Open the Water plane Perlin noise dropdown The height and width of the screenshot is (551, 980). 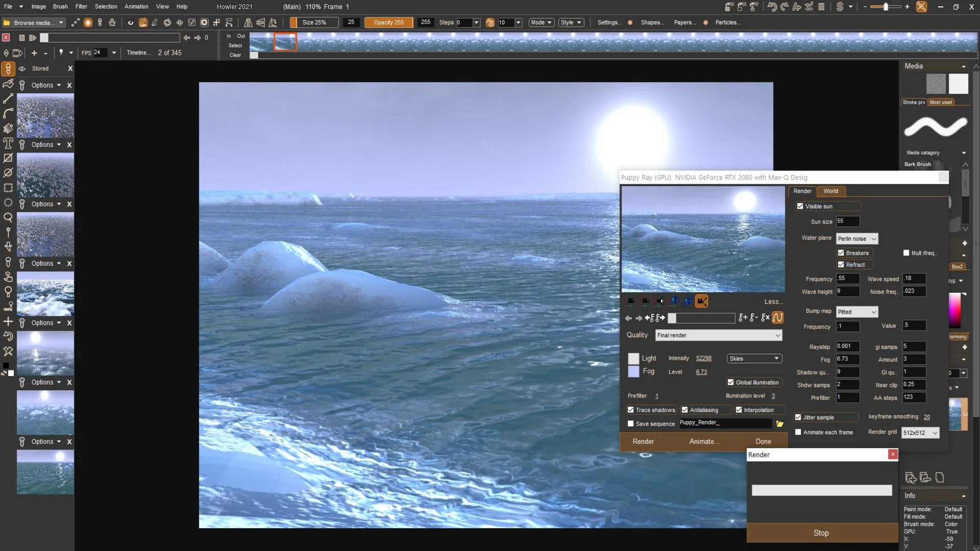tap(857, 239)
